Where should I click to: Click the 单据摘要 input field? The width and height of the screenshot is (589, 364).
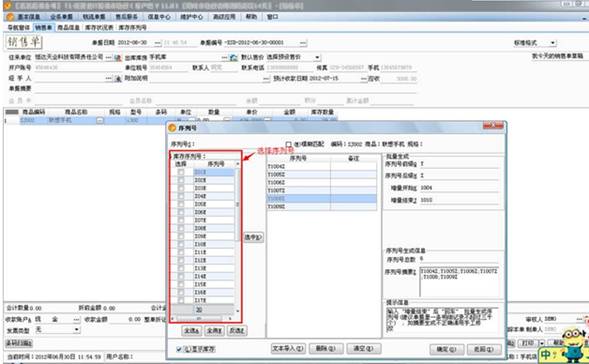[225, 89]
